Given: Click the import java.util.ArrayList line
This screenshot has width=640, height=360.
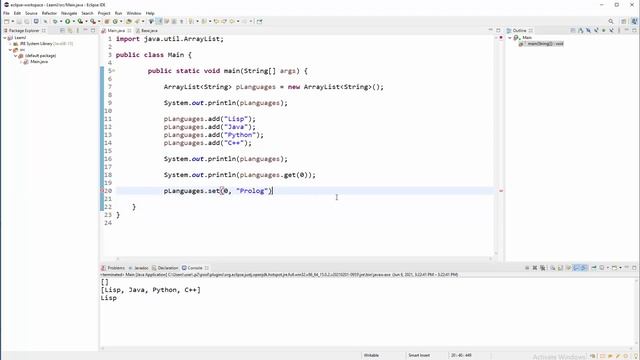Looking at the screenshot, I should 170,39.
